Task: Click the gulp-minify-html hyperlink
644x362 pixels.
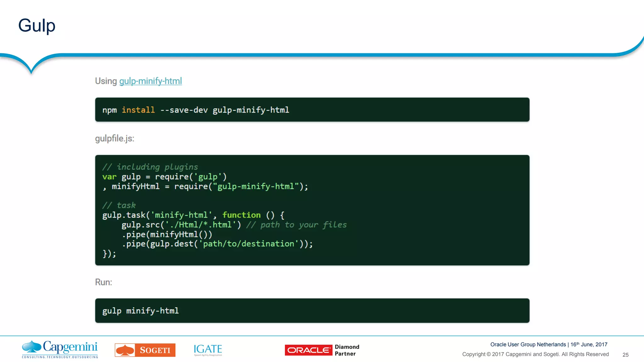Action: point(150,81)
